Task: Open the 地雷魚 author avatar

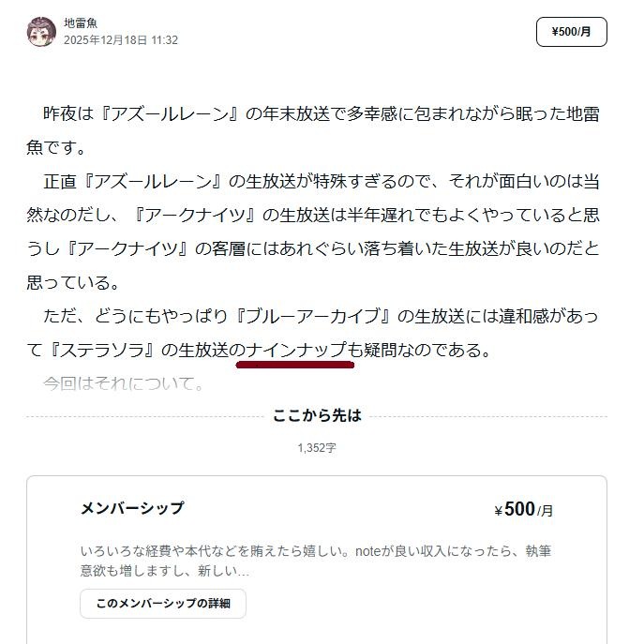Action: point(41,32)
